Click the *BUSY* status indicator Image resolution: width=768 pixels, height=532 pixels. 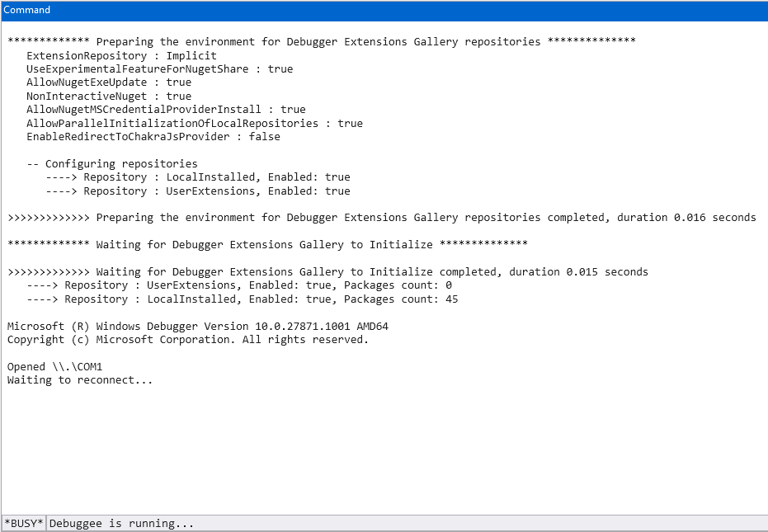tap(24, 524)
